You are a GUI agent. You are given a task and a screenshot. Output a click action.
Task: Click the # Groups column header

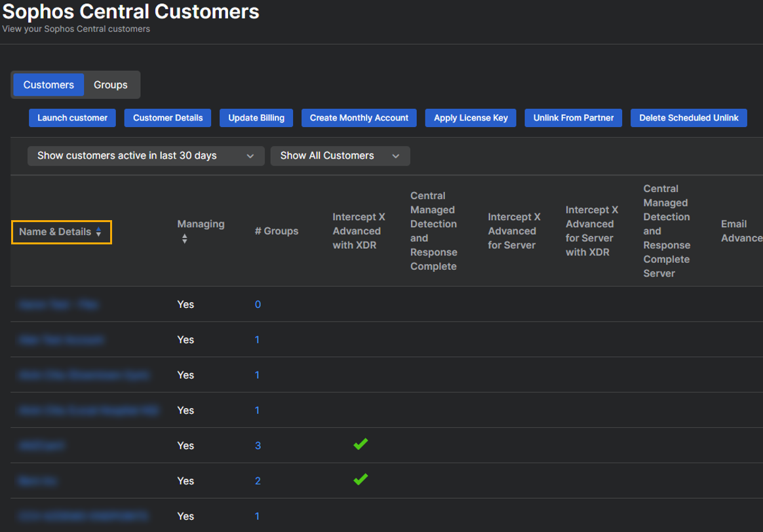coord(276,231)
